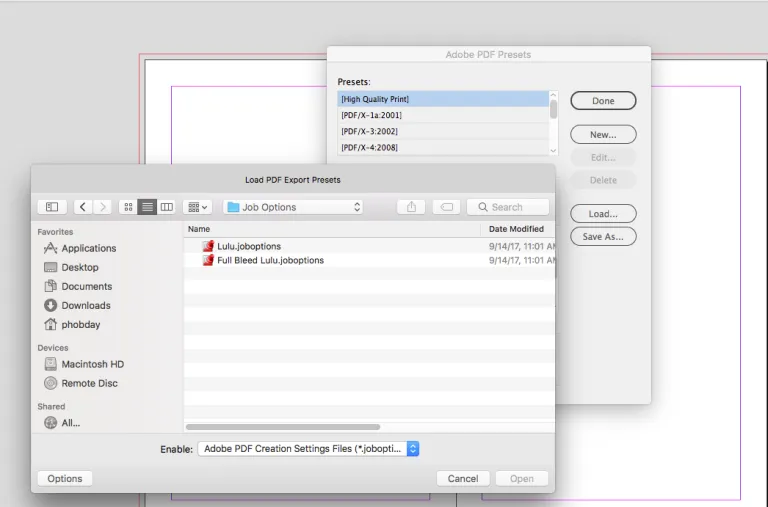Screen dimensions: 768x507
Task: Select Macintosh HD device
Action: (x=84, y=364)
